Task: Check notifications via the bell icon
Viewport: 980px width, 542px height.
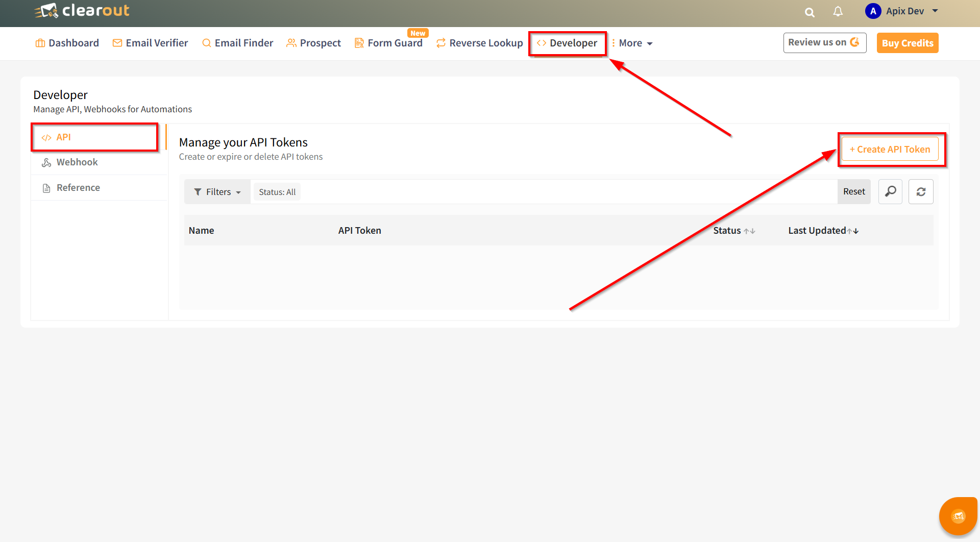Action: [838, 12]
